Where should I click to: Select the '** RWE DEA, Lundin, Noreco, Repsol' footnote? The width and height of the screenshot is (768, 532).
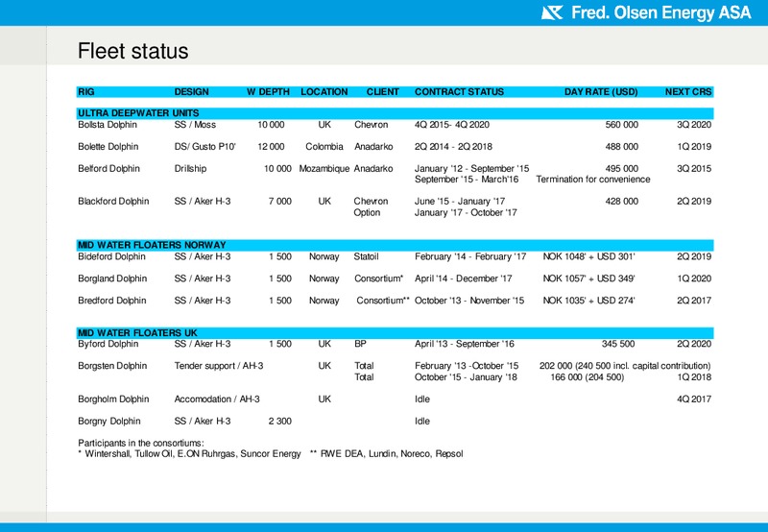[387, 453]
